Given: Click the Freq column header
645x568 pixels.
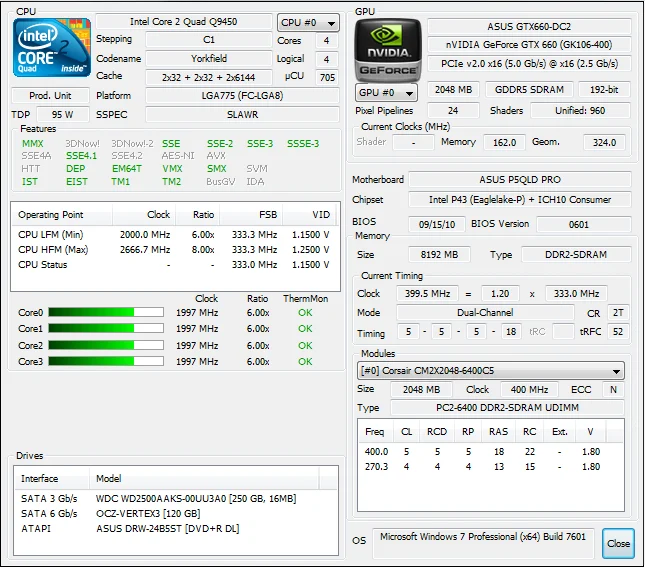Looking at the screenshot, I should pyautogui.click(x=376, y=432).
